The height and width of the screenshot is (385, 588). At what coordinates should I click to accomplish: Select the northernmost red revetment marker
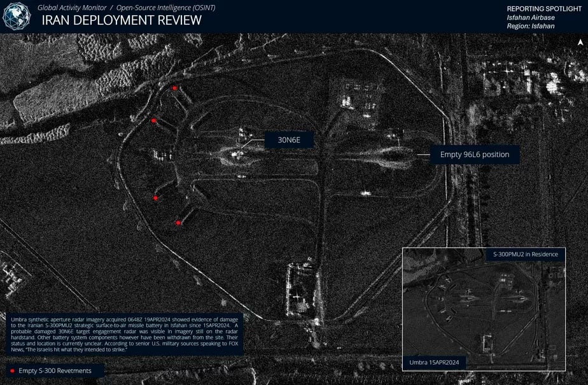175,88
